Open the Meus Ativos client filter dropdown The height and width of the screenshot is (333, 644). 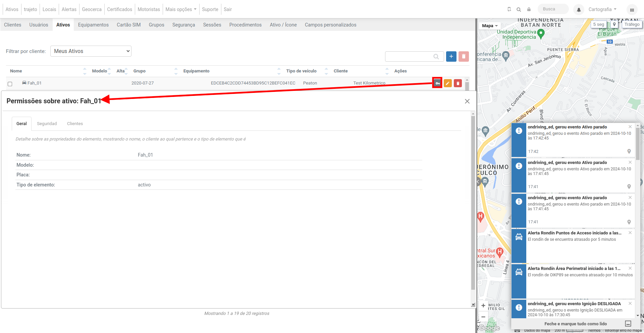91,51
